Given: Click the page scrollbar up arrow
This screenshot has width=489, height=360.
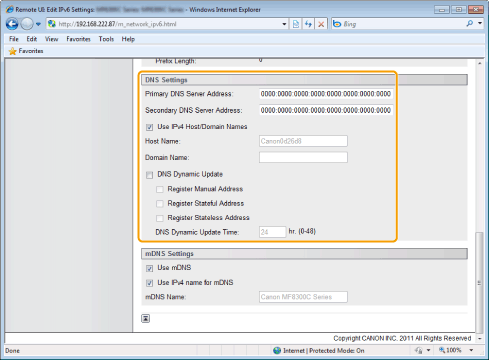Looking at the screenshot, I should coord(479,63).
